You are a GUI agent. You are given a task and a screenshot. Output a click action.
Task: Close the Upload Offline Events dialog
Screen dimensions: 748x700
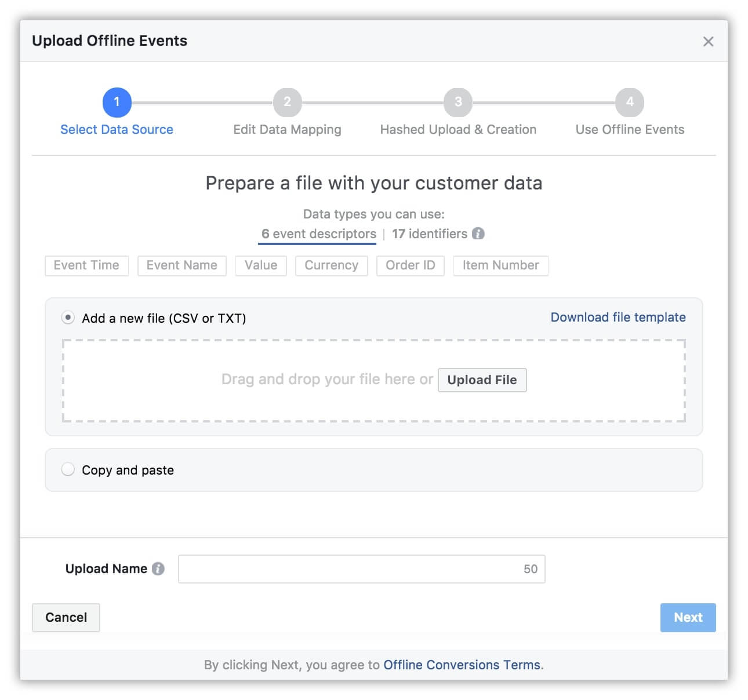[x=708, y=42]
